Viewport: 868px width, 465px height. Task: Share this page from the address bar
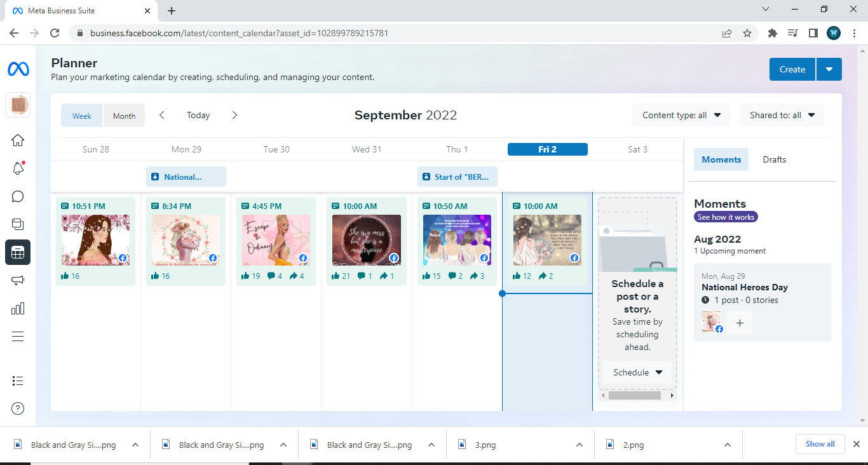click(727, 33)
